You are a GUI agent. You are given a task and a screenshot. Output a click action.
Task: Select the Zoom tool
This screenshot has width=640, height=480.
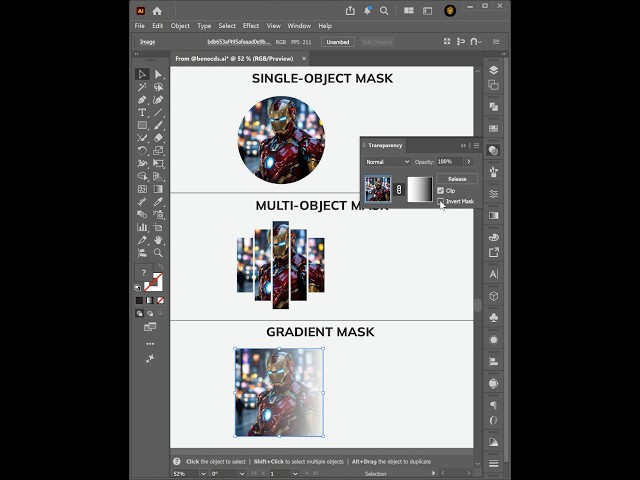point(158,253)
